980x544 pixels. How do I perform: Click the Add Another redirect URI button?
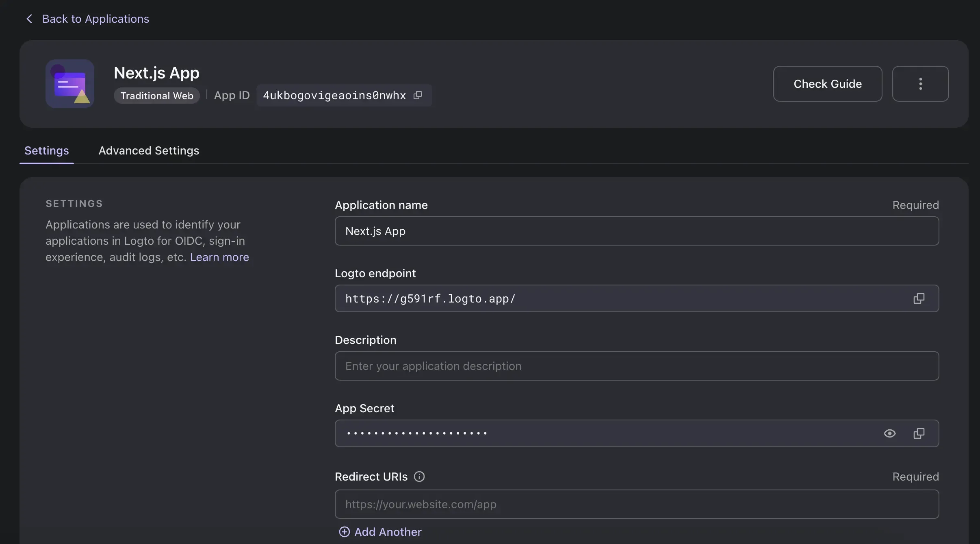(x=378, y=531)
